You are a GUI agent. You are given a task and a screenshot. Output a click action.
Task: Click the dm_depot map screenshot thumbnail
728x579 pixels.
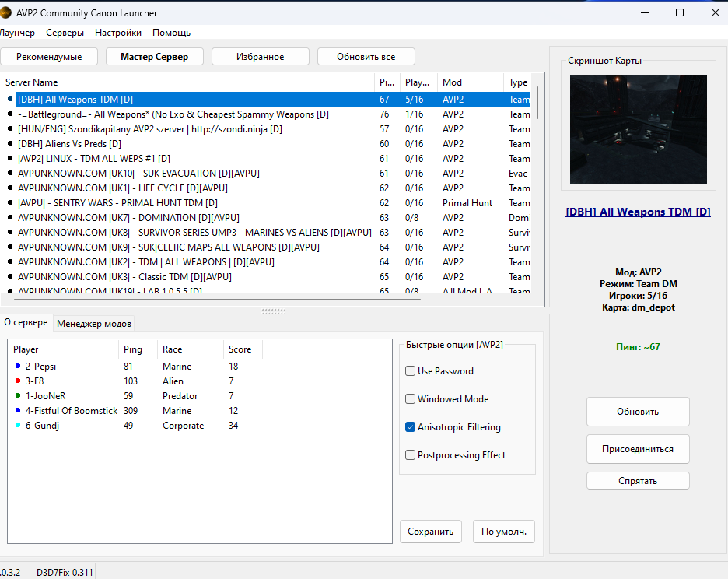click(x=639, y=130)
